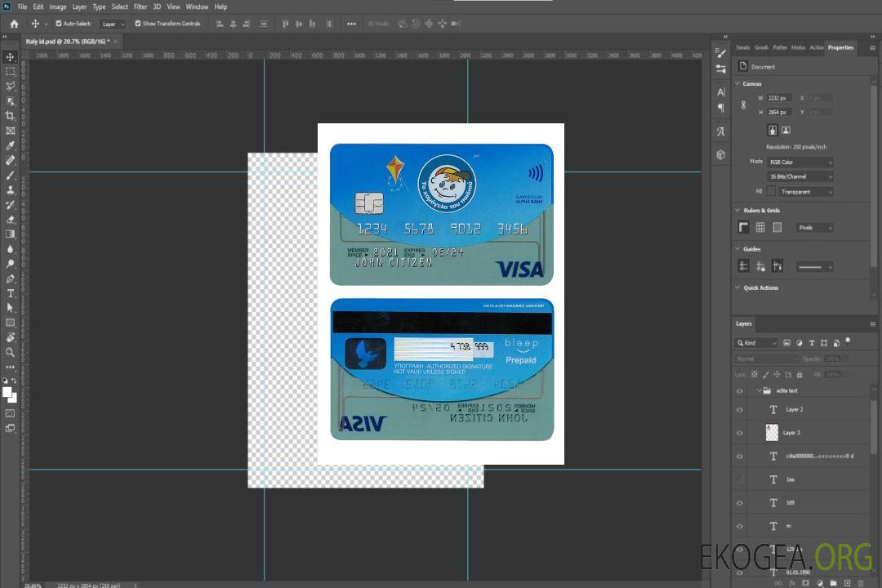This screenshot has width=882, height=588.
Task: Click the delete layer trash icon
Action: pyautogui.click(x=861, y=583)
